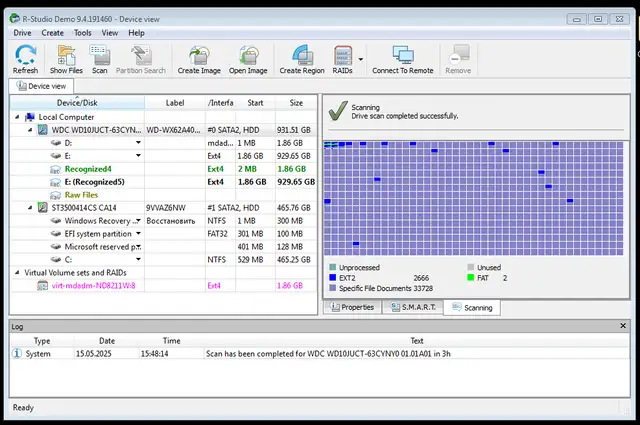Click the Windows Recovery partition icon
Screen dimensions: 640x425
(x=56, y=221)
